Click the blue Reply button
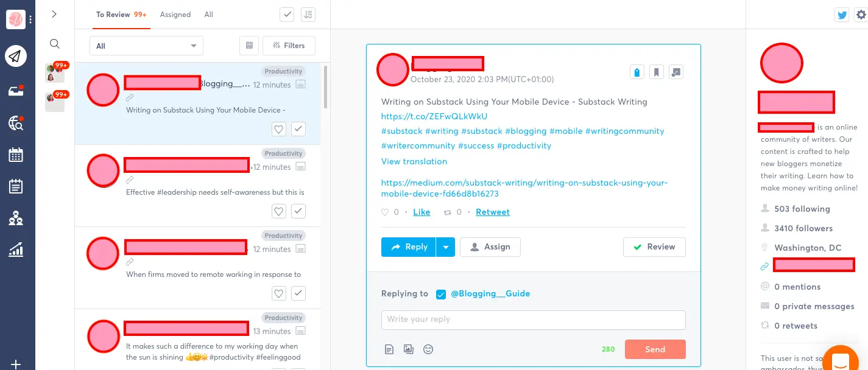868x370 pixels. (409, 247)
